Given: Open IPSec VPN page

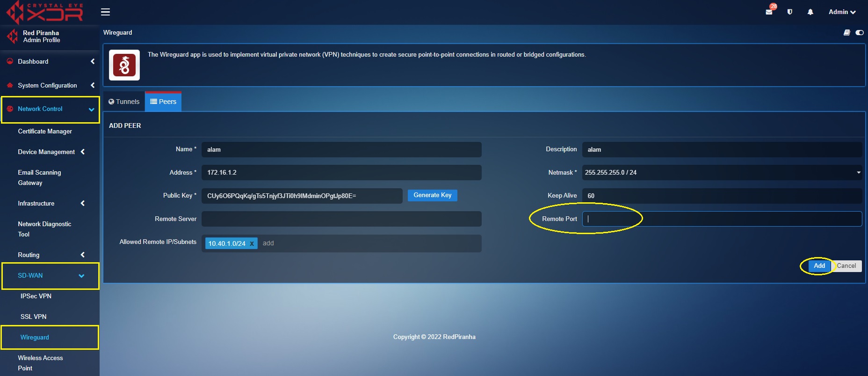Looking at the screenshot, I should [36, 296].
